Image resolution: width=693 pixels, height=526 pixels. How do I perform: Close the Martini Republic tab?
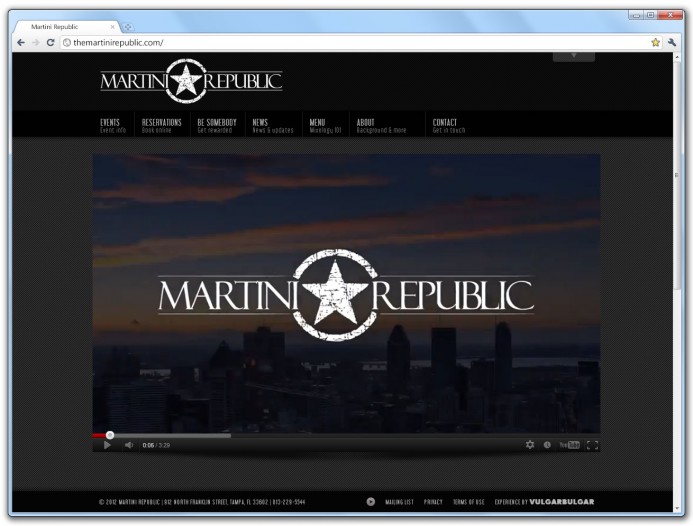click(x=112, y=27)
